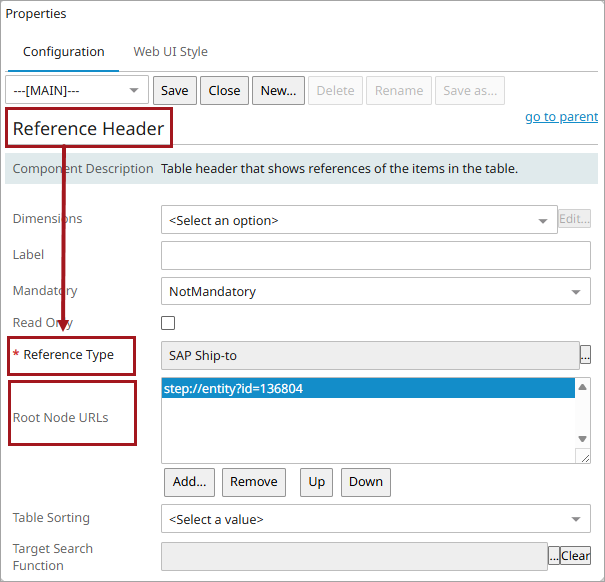Open the Dimensions select dropdown
Image resolution: width=605 pixels, height=582 pixels.
point(359,220)
